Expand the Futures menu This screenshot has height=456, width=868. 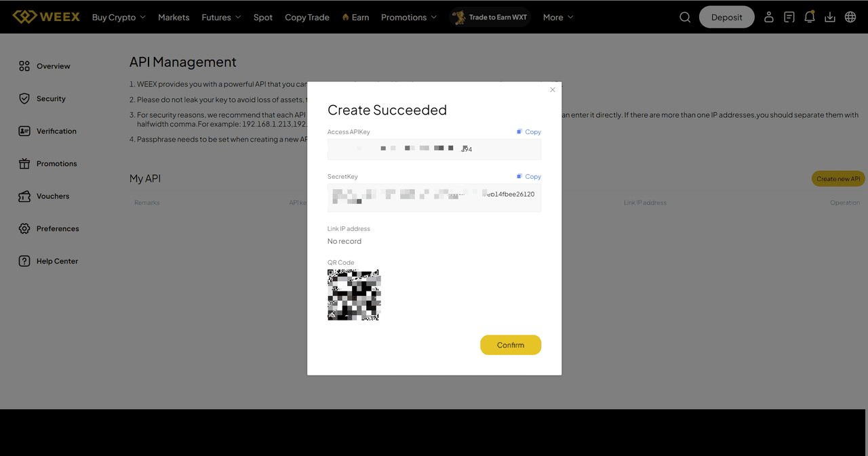click(221, 17)
